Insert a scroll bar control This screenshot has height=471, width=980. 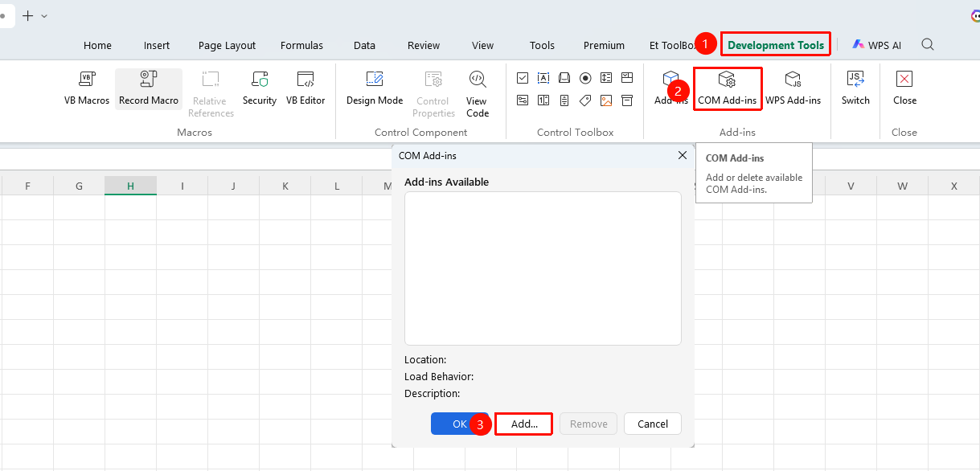coord(564,100)
